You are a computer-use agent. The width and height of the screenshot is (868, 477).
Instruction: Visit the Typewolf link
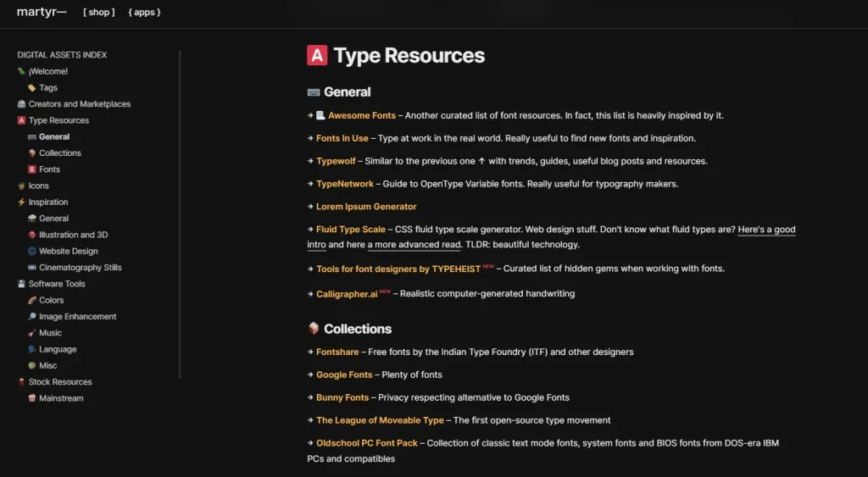[x=336, y=161]
